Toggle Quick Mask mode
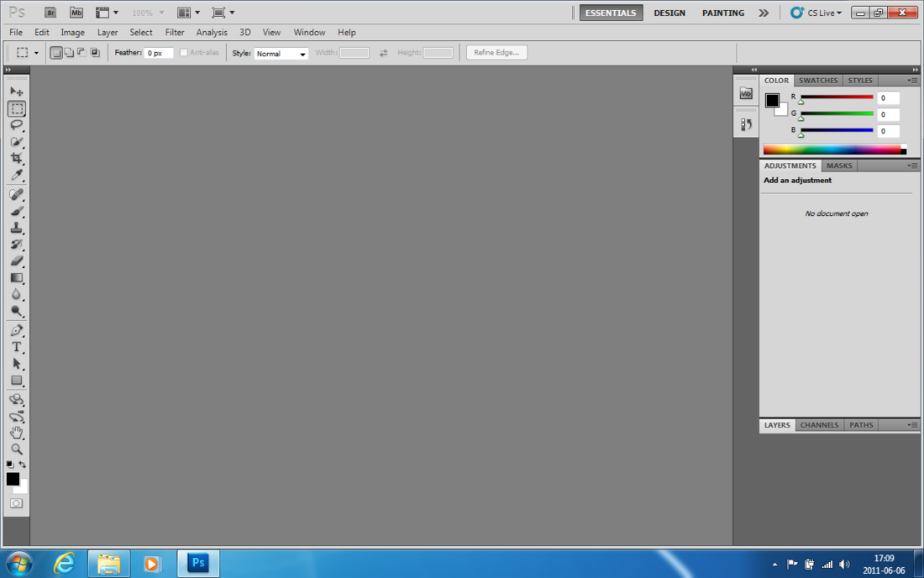This screenshot has height=578, width=924. (x=17, y=503)
